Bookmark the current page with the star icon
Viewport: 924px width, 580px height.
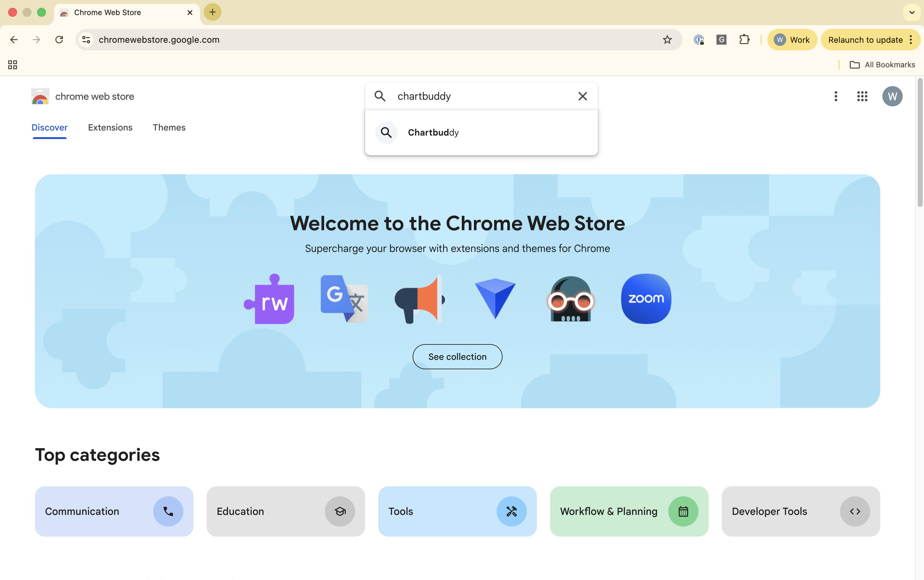(667, 39)
